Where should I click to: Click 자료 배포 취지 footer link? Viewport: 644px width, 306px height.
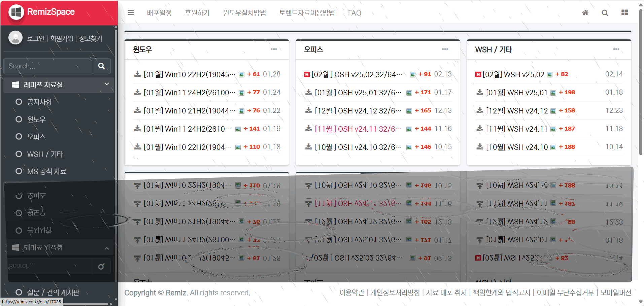click(x=446, y=293)
